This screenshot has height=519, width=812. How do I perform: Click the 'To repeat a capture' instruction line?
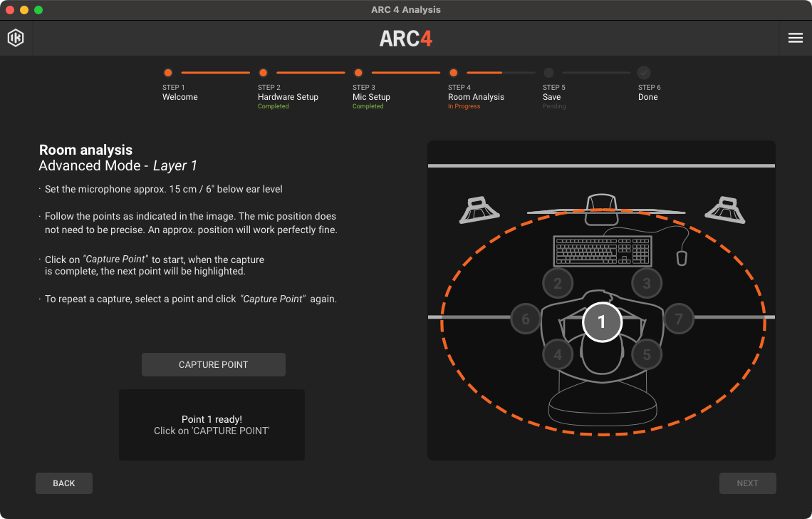pyautogui.click(x=191, y=299)
